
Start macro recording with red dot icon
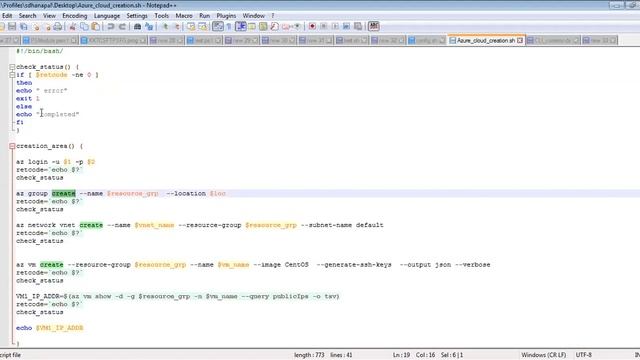[x=312, y=27]
